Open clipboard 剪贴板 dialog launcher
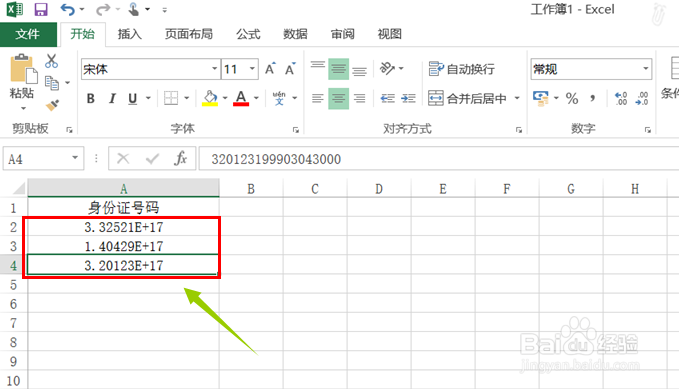 (69, 130)
